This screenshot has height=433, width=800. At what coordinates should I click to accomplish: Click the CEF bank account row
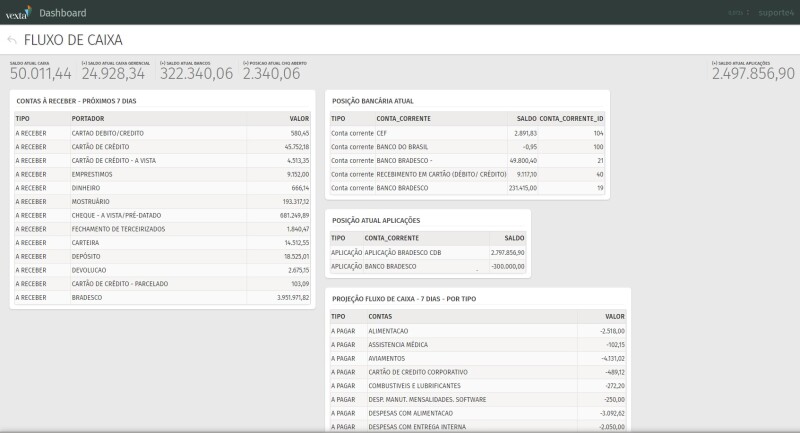(382, 132)
